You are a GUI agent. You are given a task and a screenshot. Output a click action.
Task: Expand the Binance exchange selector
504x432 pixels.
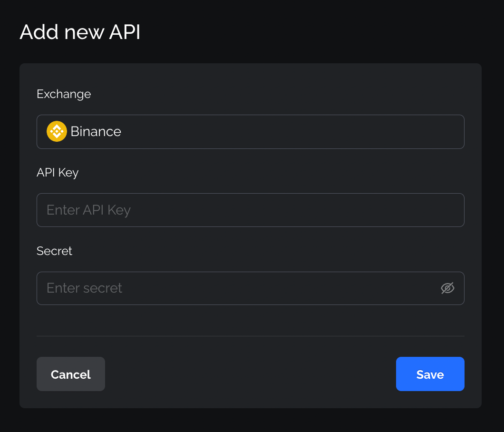[285, 132]
